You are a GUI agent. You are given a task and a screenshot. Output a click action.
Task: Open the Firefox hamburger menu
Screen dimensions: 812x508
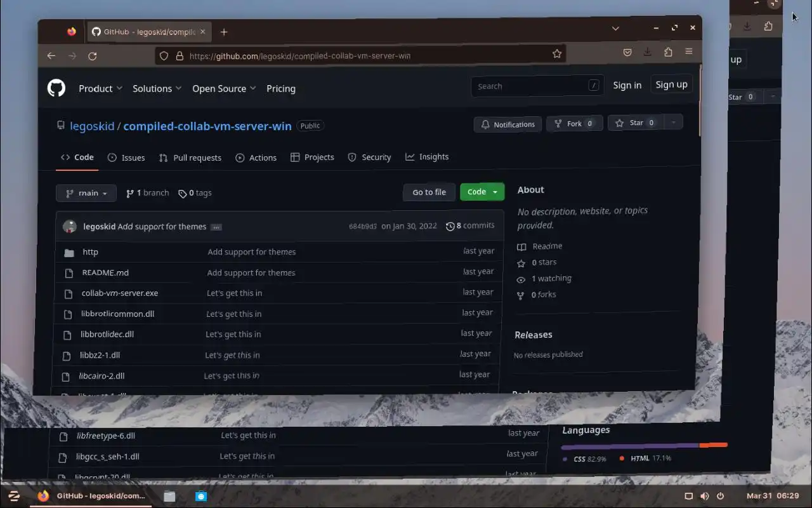coord(689,51)
